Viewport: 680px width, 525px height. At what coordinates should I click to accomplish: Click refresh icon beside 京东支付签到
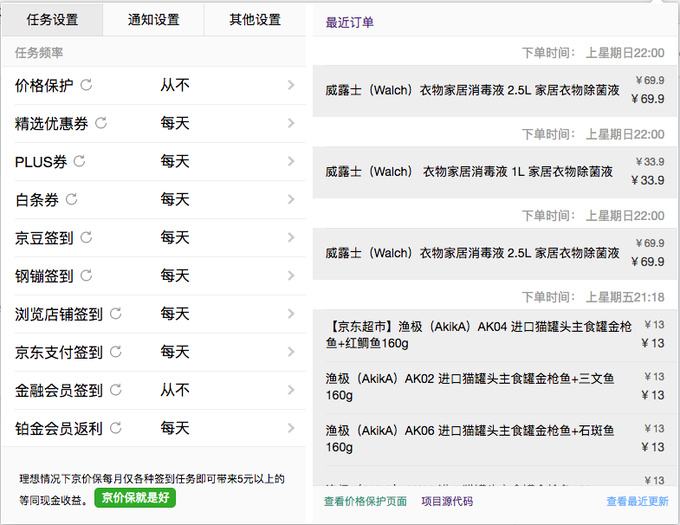(116, 352)
